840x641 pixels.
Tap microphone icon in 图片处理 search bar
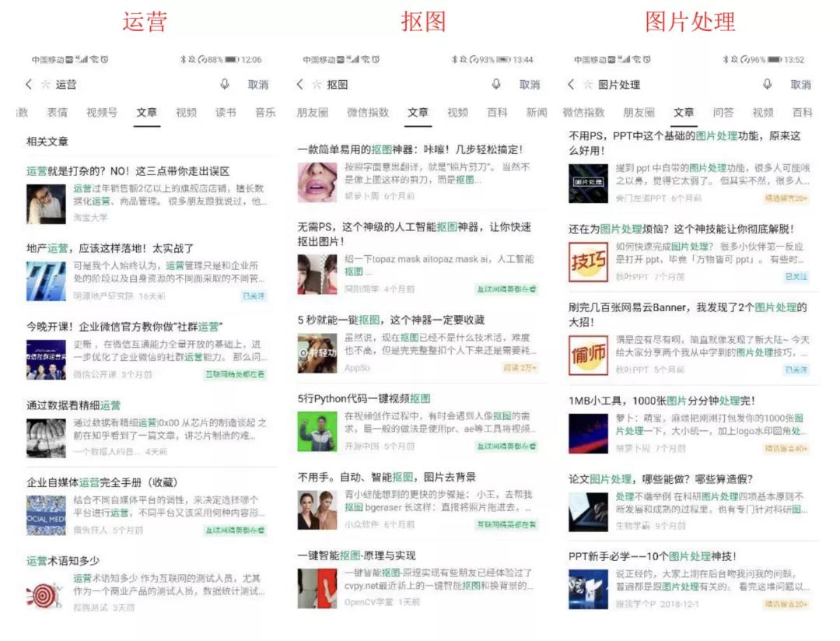[x=767, y=84]
